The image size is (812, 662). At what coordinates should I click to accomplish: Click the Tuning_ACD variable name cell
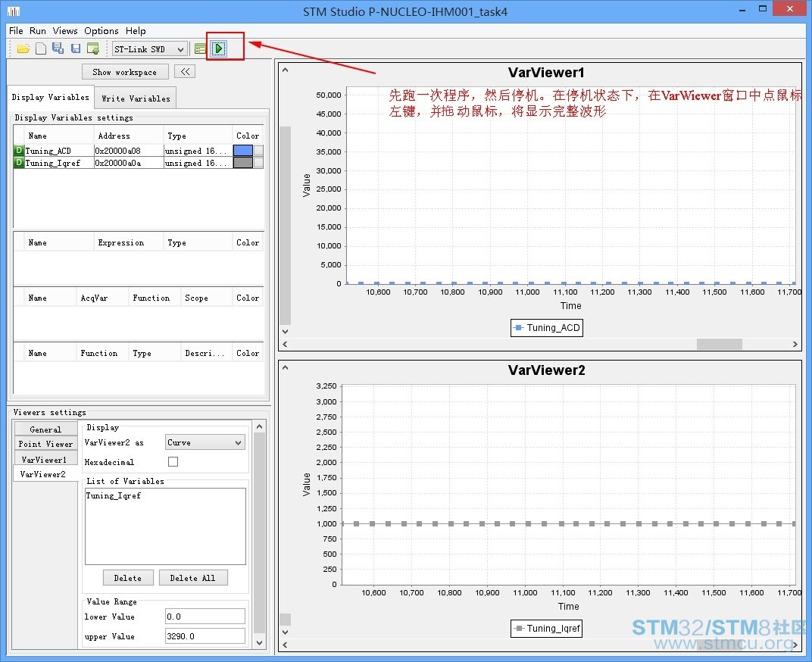[x=59, y=151]
